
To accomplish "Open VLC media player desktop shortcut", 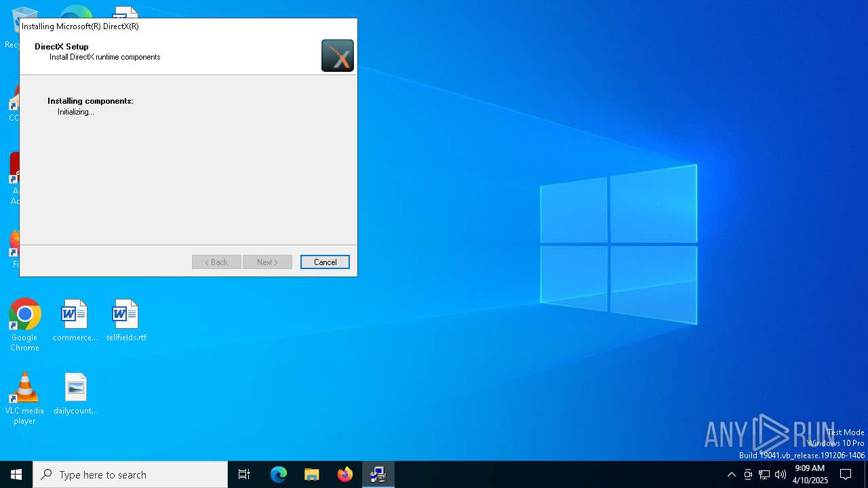I will (x=24, y=399).
